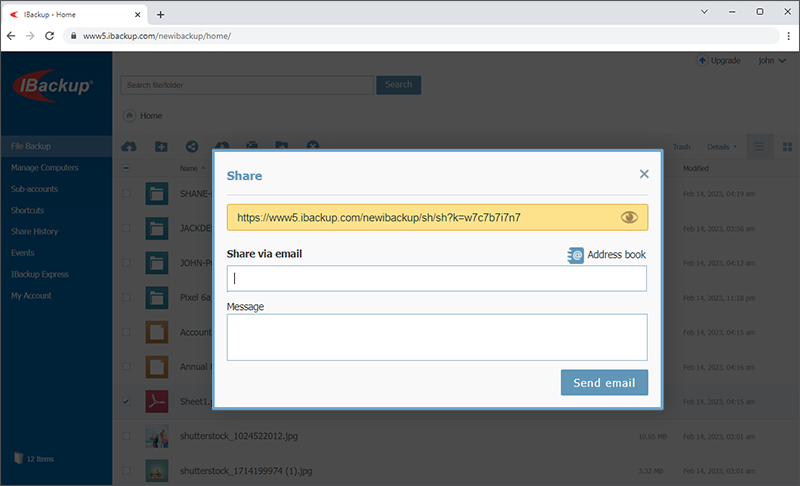This screenshot has width=800, height=486.
Task: Click the eye icon beside share link
Action: point(629,217)
